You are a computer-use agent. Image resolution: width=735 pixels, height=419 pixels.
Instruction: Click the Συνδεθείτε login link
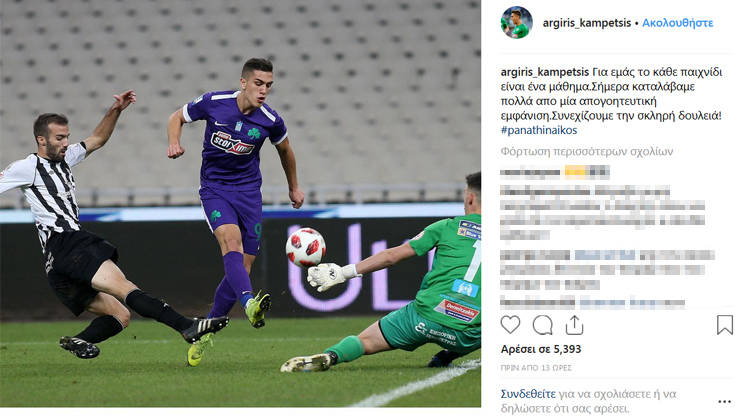(528, 394)
